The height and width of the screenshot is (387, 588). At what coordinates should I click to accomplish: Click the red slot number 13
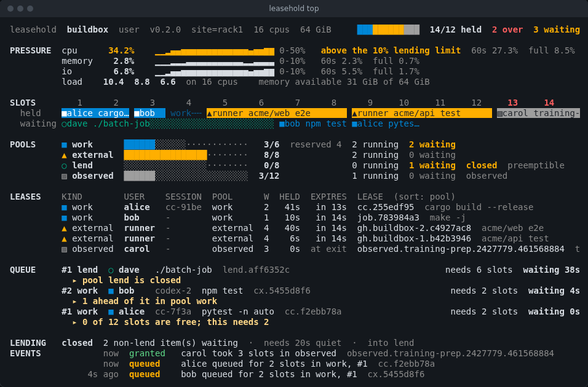coord(512,103)
